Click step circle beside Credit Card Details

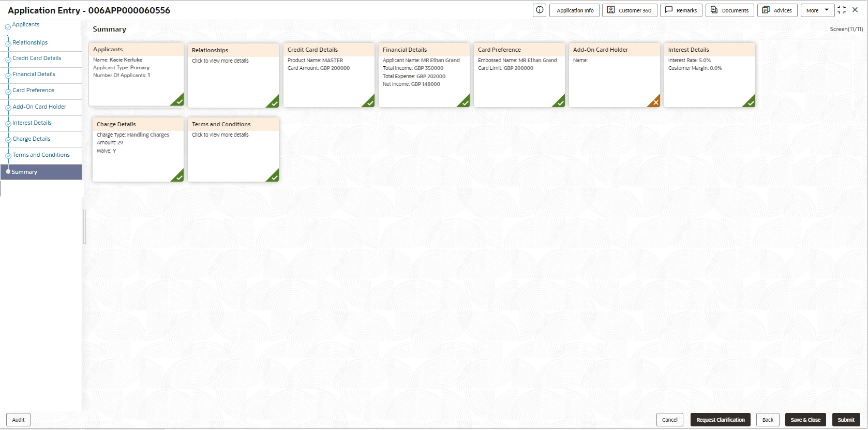click(x=8, y=60)
